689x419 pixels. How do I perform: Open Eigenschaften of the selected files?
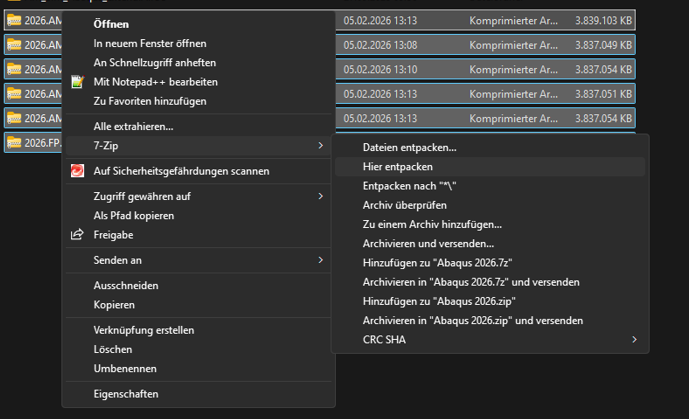(x=126, y=394)
